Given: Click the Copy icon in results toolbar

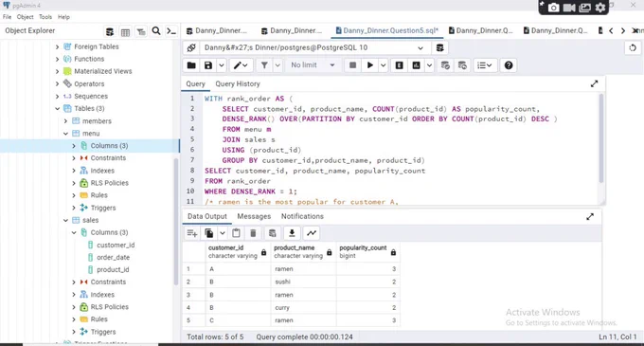Looking at the screenshot, I should tap(209, 233).
